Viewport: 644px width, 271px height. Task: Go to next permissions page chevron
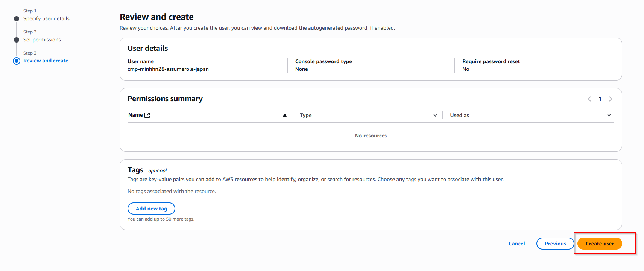611,99
